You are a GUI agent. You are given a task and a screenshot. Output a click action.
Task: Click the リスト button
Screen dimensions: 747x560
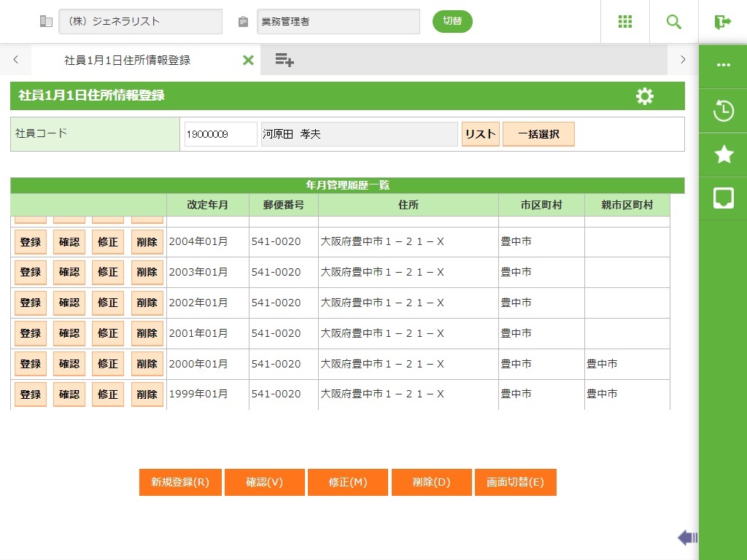point(480,134)
